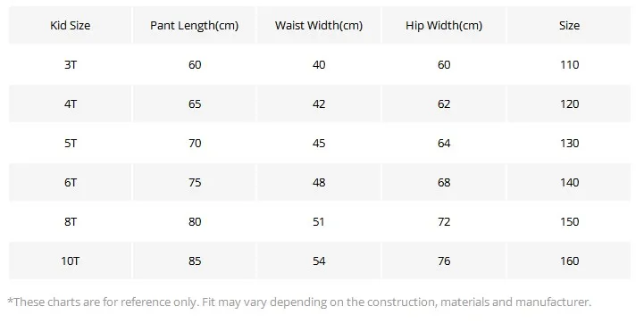Click hip width value 76
644x331 pixels.
[x=444, y=261]
